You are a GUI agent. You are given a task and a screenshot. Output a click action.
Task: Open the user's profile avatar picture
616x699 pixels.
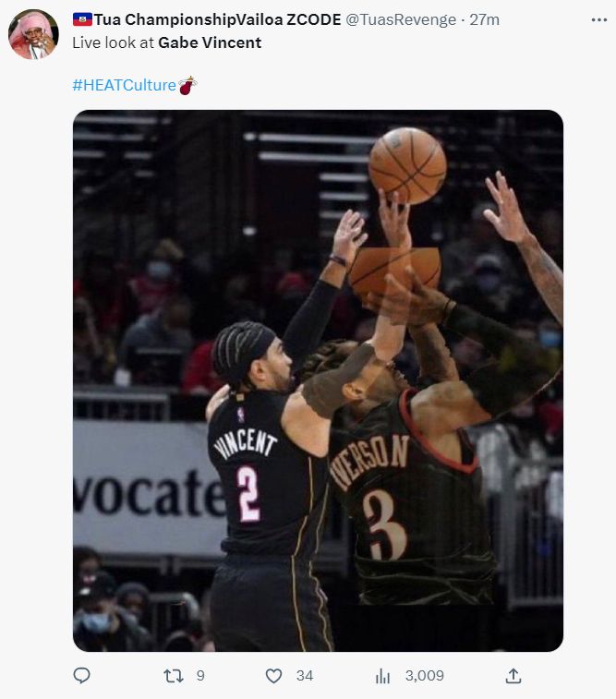pos(33,34)
